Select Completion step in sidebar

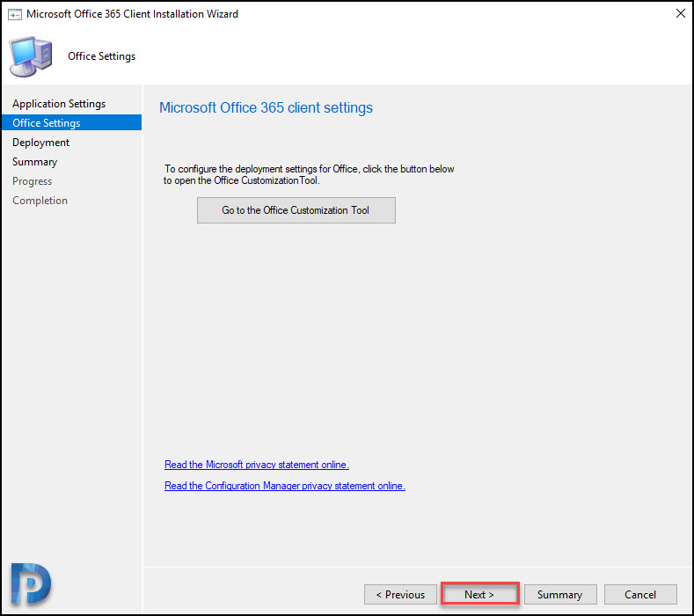pos(40,201)
